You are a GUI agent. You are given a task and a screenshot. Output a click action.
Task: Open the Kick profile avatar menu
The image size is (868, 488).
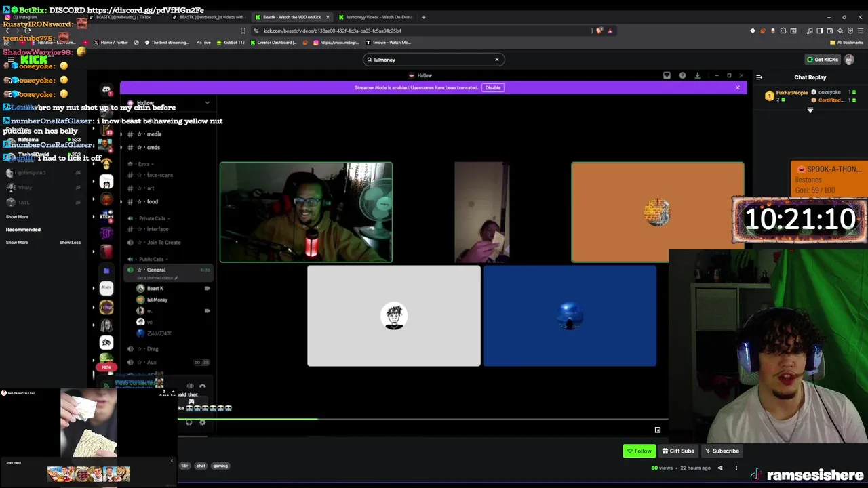(x=850, y=60)
